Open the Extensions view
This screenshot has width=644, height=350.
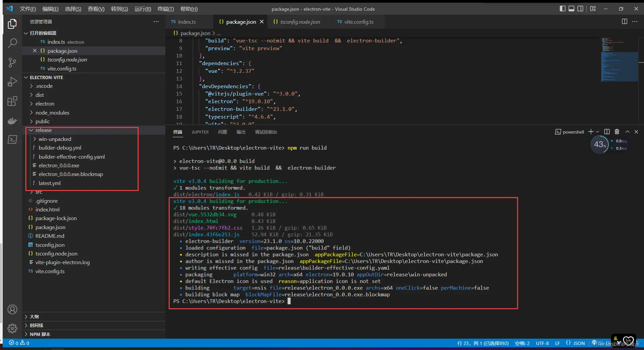tap(12, 101)
